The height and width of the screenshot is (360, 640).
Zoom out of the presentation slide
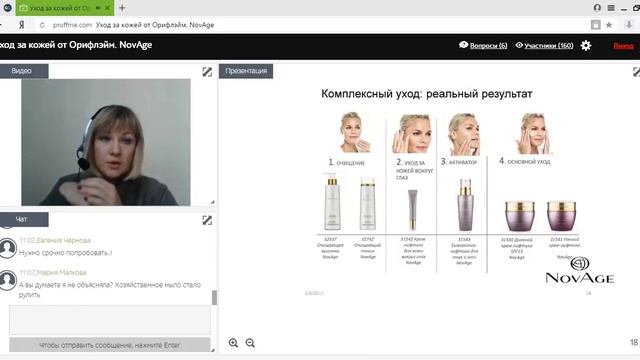pyautogui.click(x=250, y=343)
